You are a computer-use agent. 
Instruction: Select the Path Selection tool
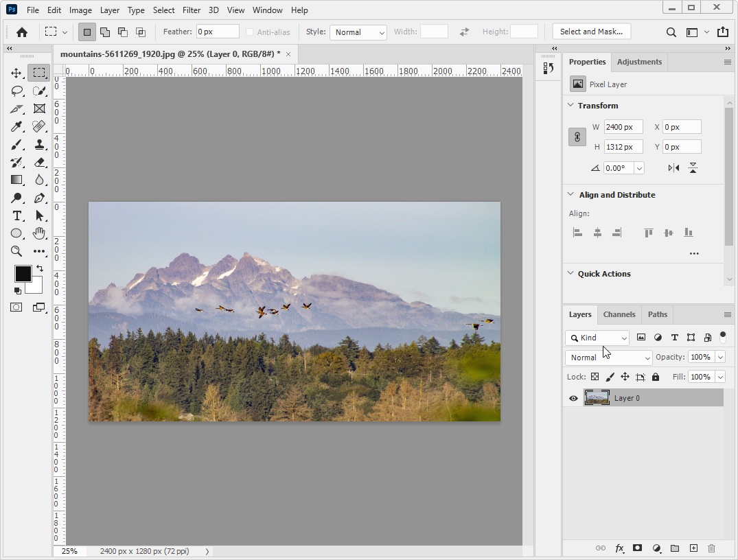(x=40, y=215)
